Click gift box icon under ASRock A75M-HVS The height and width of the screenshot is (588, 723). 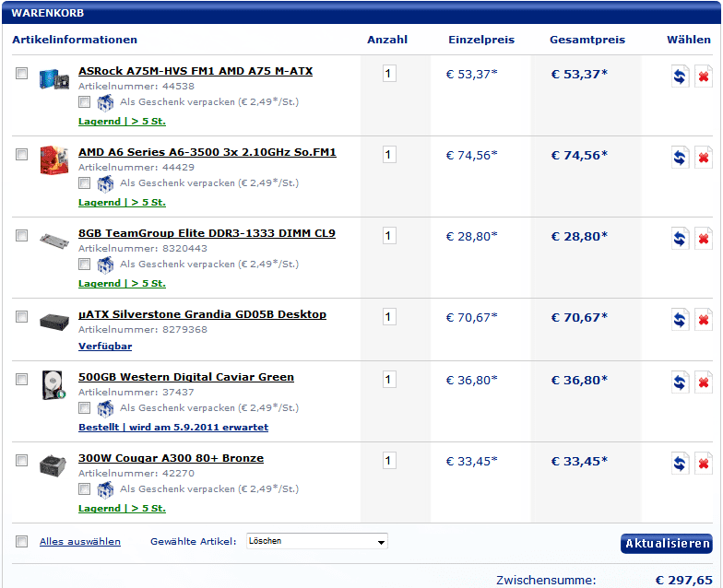coord(105,102)
